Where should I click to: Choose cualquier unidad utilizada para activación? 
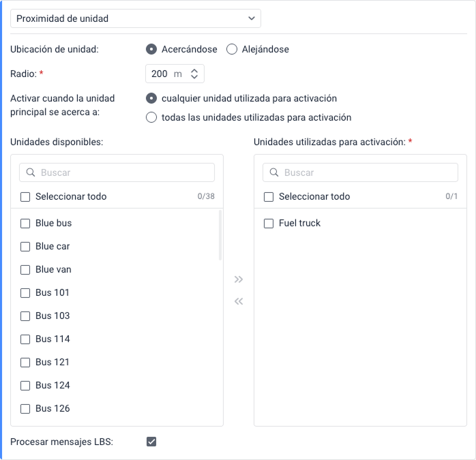click(151, 98)
